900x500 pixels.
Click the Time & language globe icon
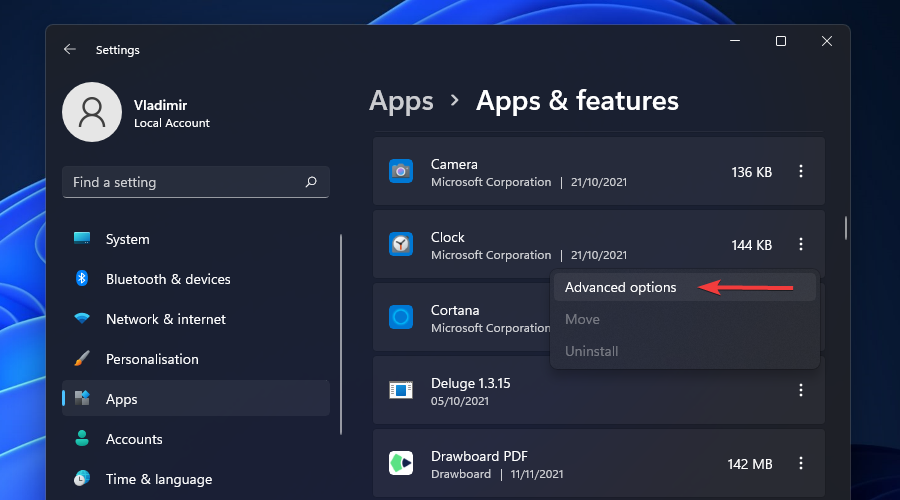pyautogui.click(x=82, y=478)
